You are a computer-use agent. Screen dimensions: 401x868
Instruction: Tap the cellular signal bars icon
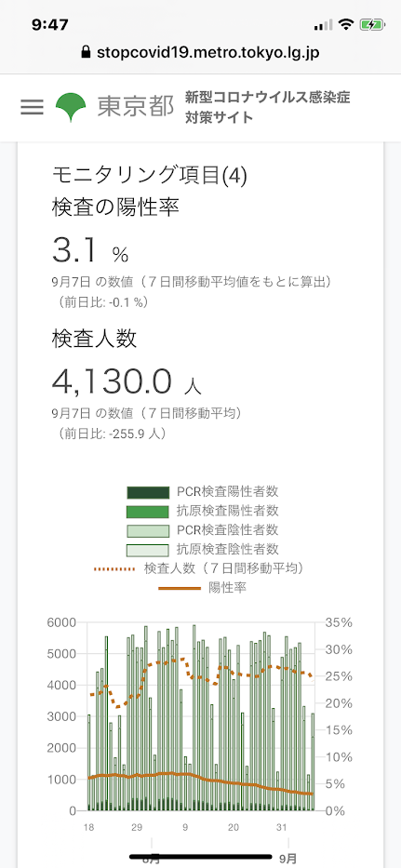(x=323, y=25)
